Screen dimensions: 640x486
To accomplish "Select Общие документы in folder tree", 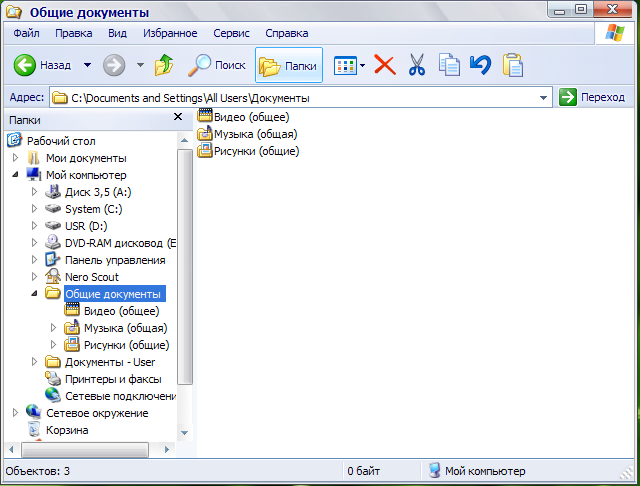I will (113, 294).
